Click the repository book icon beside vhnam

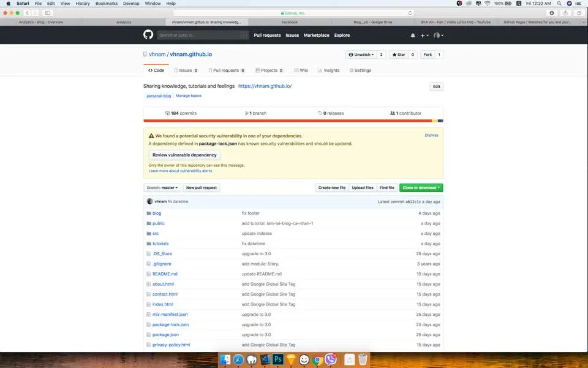click(x=145, y=53)
